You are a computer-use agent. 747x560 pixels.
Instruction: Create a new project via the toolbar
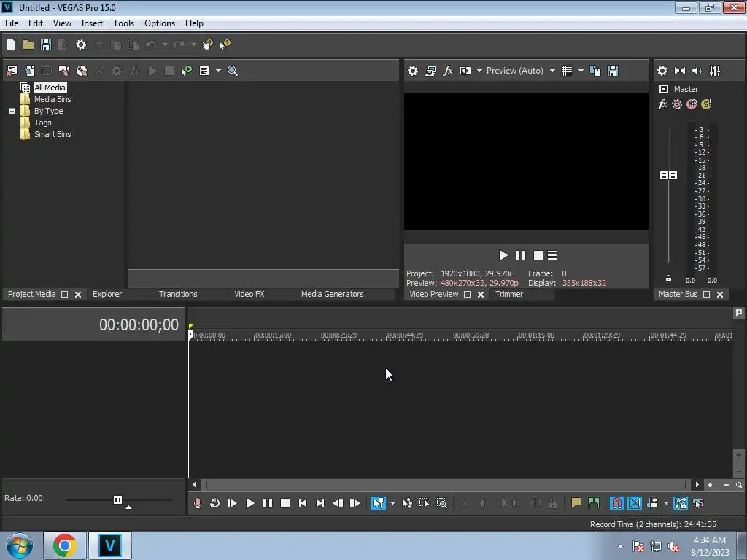click(11, 44)
